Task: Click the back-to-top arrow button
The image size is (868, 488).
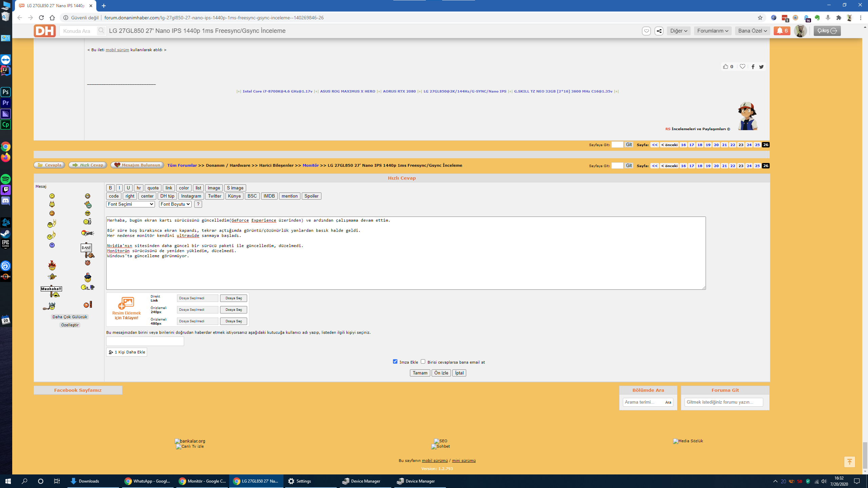Action: [849, 462]
